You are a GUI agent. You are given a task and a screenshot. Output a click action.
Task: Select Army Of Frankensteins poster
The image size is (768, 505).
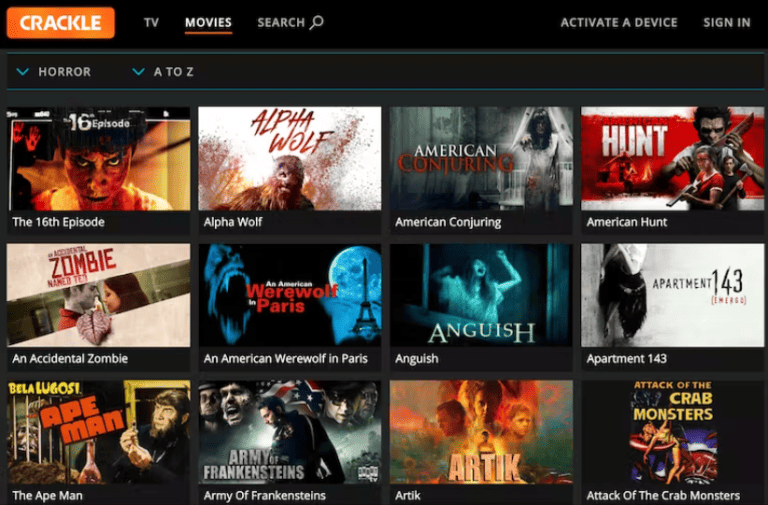pyautogui.click(x=289, y=432)
